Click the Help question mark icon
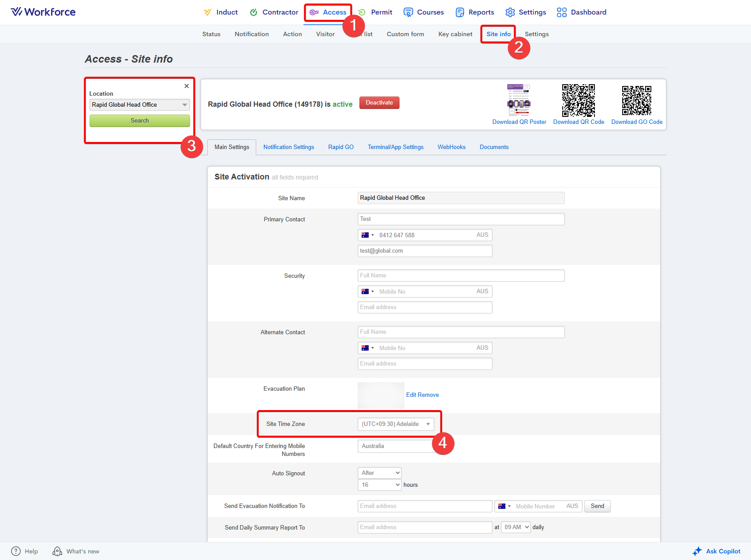The height and width of the screenshot is (560, 751). point(16,551)
